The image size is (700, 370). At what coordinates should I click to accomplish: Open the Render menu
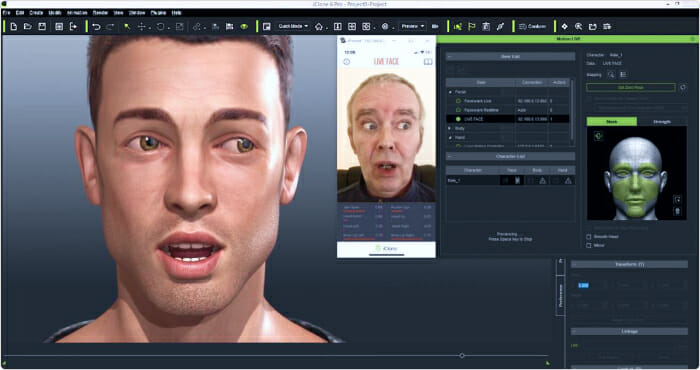point(100,12)
